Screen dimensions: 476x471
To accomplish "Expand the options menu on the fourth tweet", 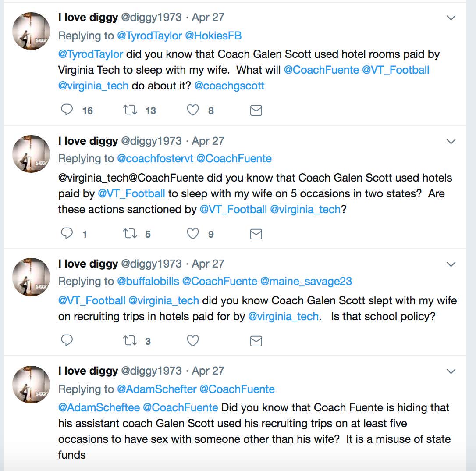I will point(451,371).
